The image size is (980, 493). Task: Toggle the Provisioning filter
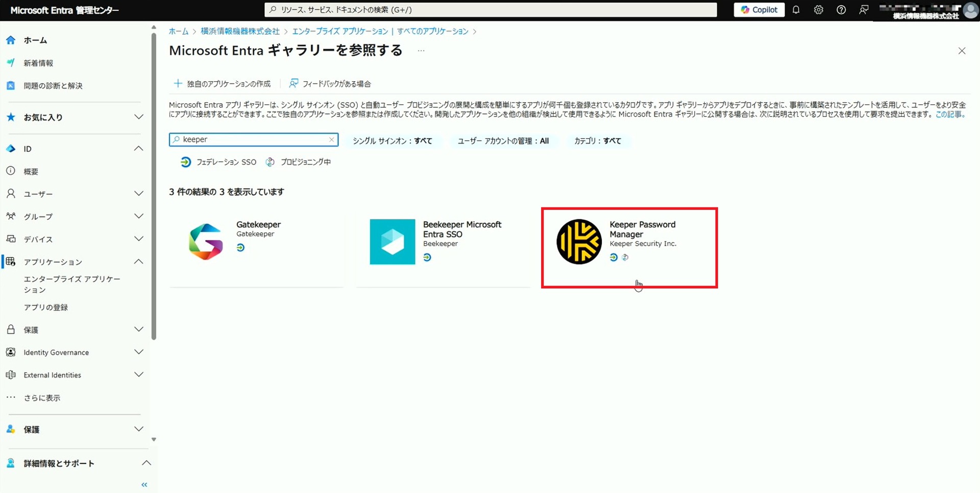click(x=299, y=162)
